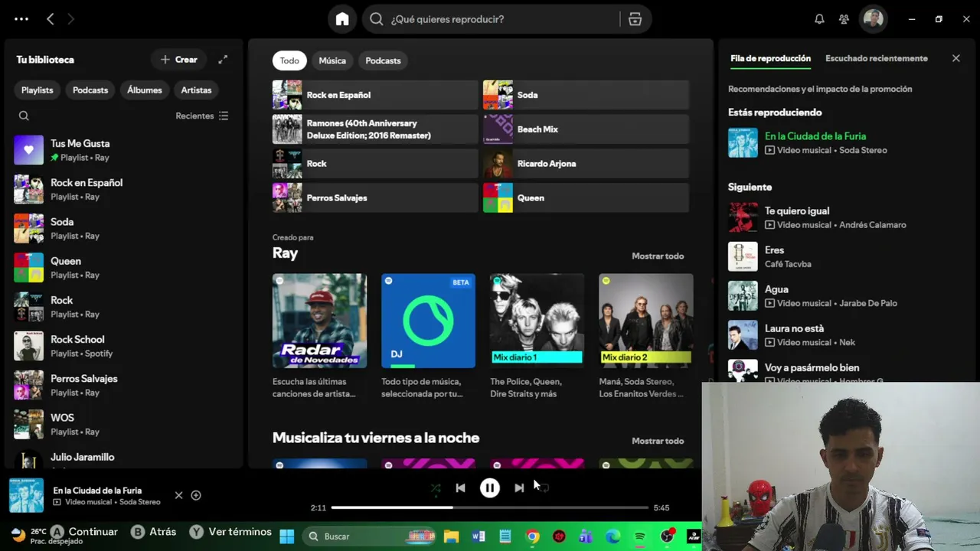This screenshot has height=551, width=980.
Task: Click the magnifier icon in search bar
Action: [377, 19]
